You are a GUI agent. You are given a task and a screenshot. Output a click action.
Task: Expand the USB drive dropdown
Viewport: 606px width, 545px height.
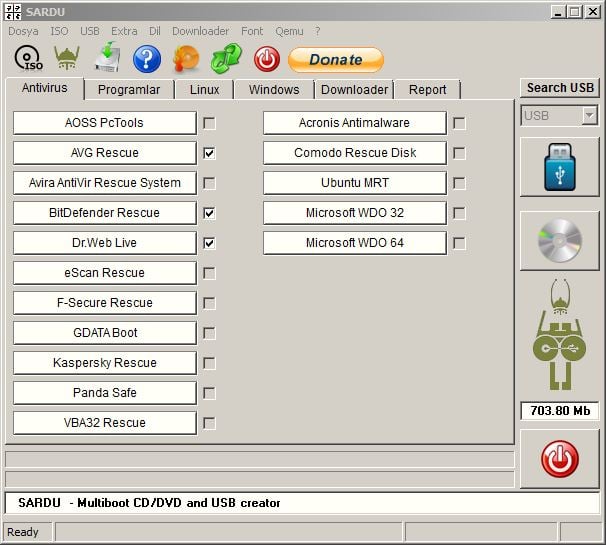[x=590, y=115]
